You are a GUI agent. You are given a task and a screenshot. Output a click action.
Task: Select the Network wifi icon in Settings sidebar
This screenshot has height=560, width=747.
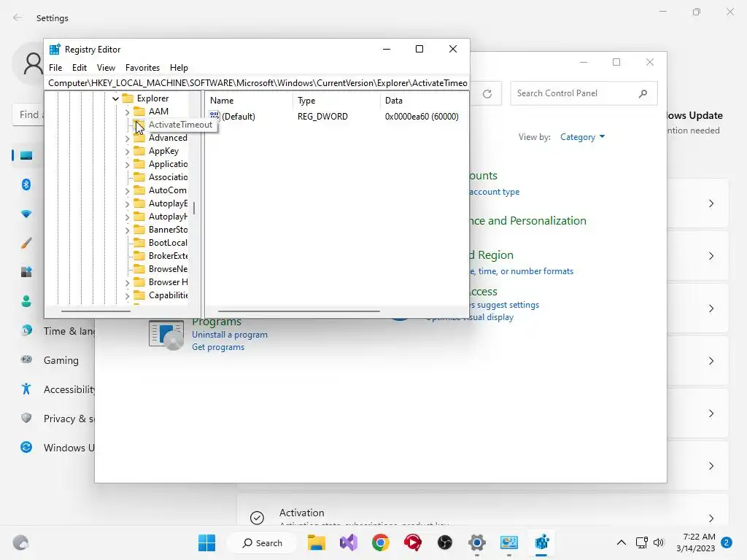tap(26, 214)
